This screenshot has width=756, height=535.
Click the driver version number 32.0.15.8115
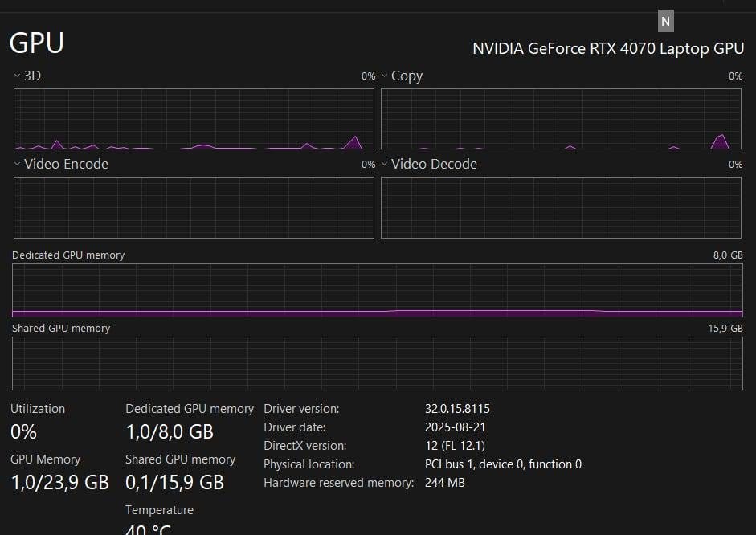(457, 409)
